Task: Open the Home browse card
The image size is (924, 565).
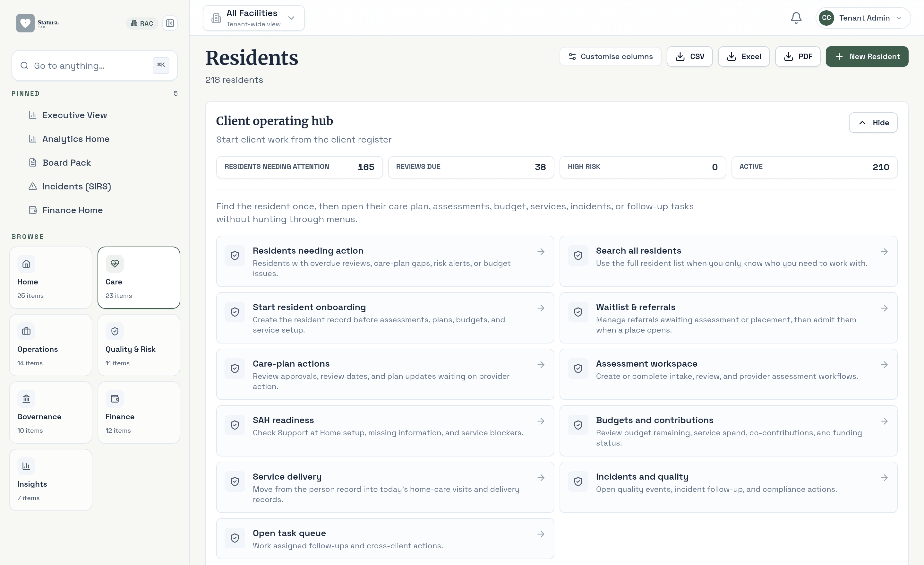Action: pos(51,277)
